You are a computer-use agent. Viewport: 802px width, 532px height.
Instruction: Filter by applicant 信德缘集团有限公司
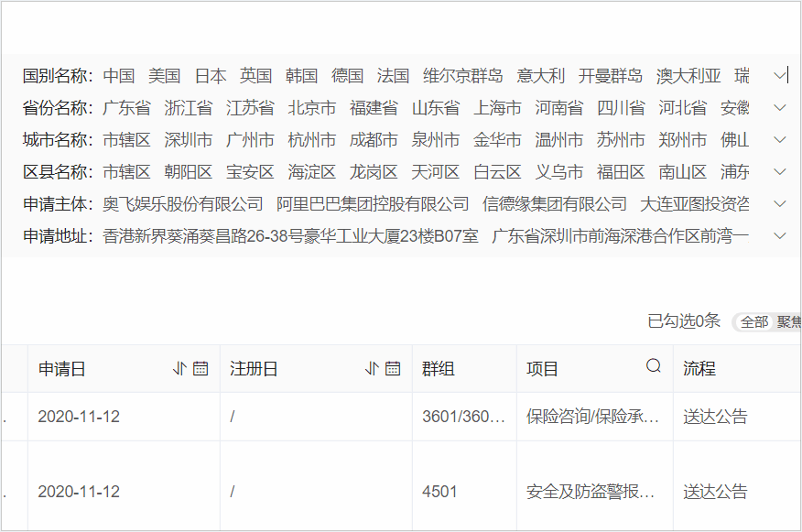click(x=555, y=204)
